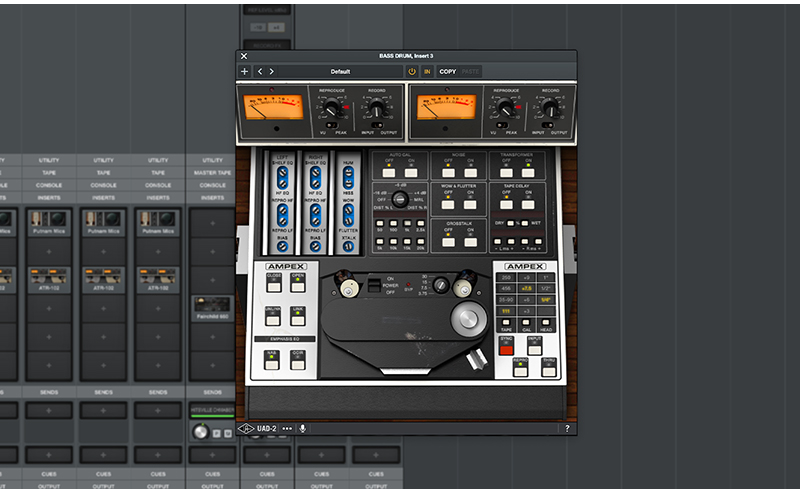Viewport: 800px width, 489px height.
Task: Set Auto Cal to OFF
Action: click(x=389, y=171)
